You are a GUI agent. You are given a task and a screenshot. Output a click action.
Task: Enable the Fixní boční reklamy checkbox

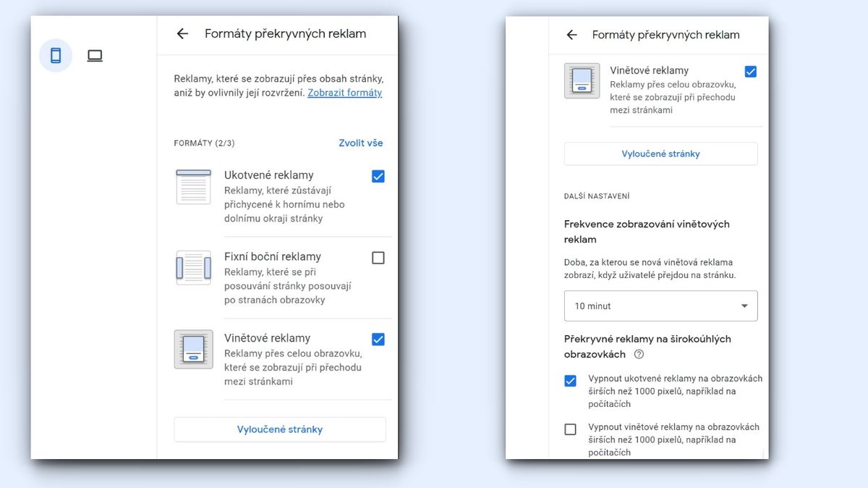378,258
